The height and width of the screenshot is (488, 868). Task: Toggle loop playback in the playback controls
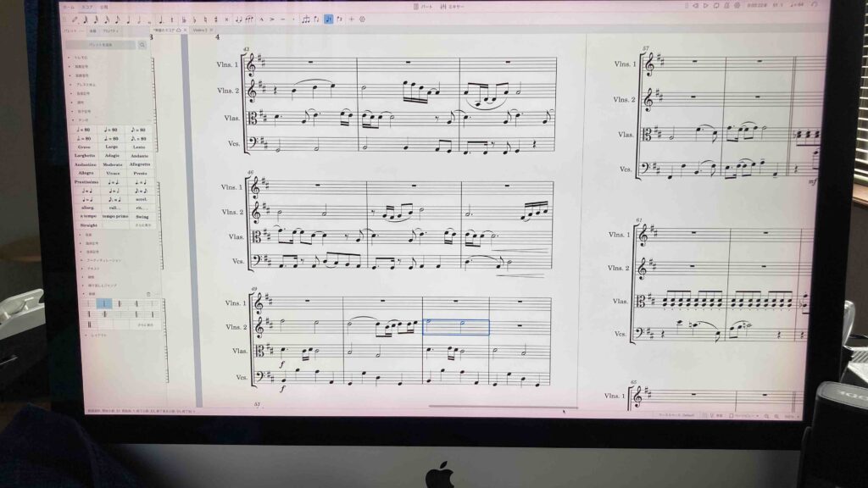pos(716,6)
